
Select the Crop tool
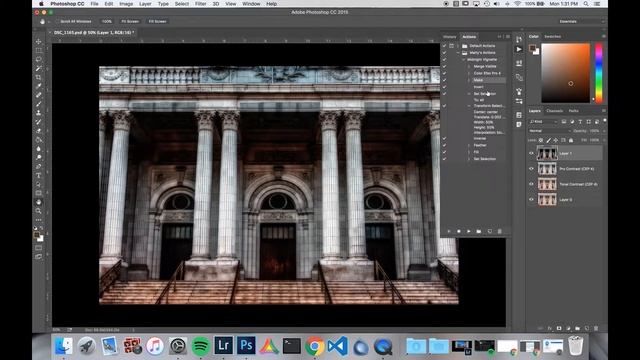click(x=39, y=78)
